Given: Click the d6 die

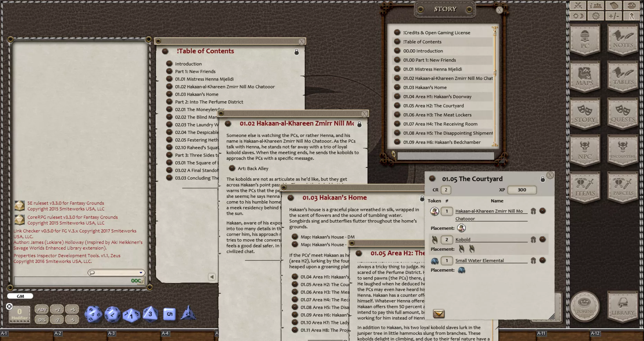Looking at the screenshot, I should coord(169,314).
